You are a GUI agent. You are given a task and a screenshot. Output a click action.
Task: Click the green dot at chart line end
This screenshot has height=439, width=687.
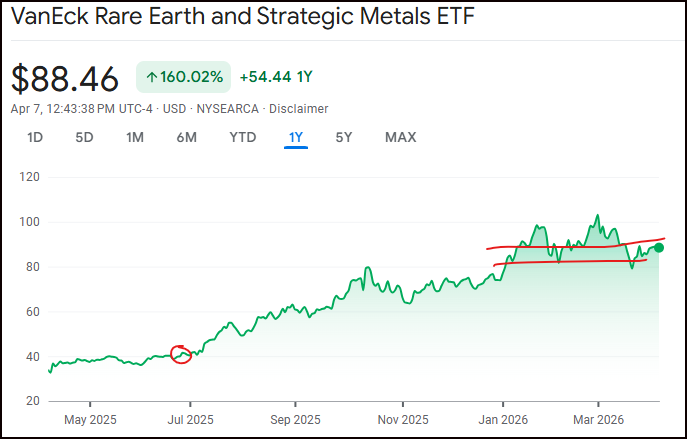click(659, 248)
